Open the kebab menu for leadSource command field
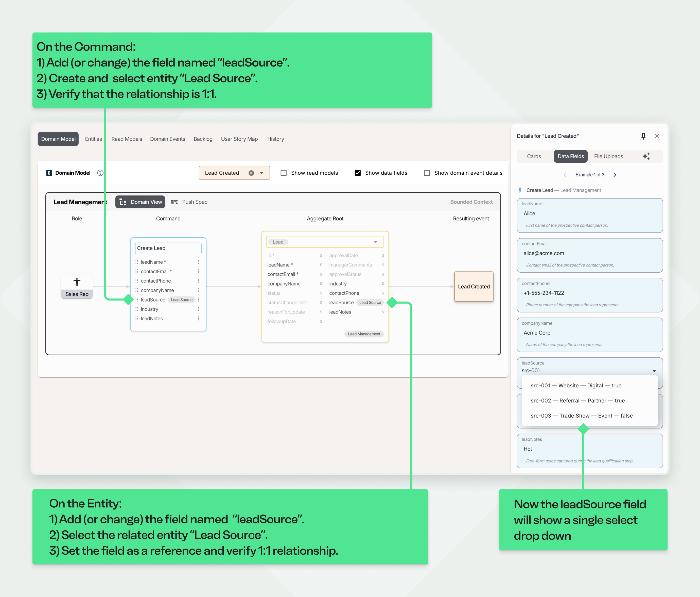Viewport: 700px width, 597px height. pos(198,300)
